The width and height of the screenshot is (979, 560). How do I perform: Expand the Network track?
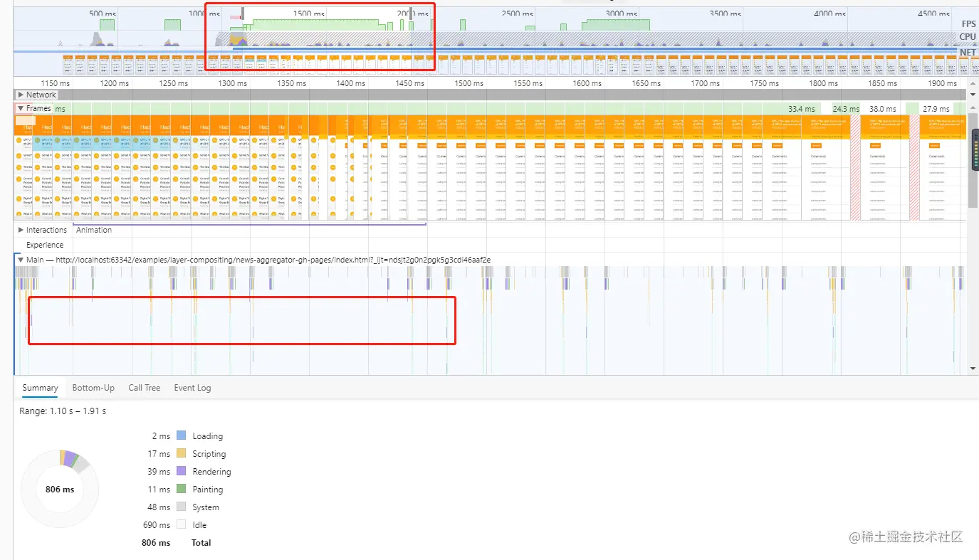[21, 95]
